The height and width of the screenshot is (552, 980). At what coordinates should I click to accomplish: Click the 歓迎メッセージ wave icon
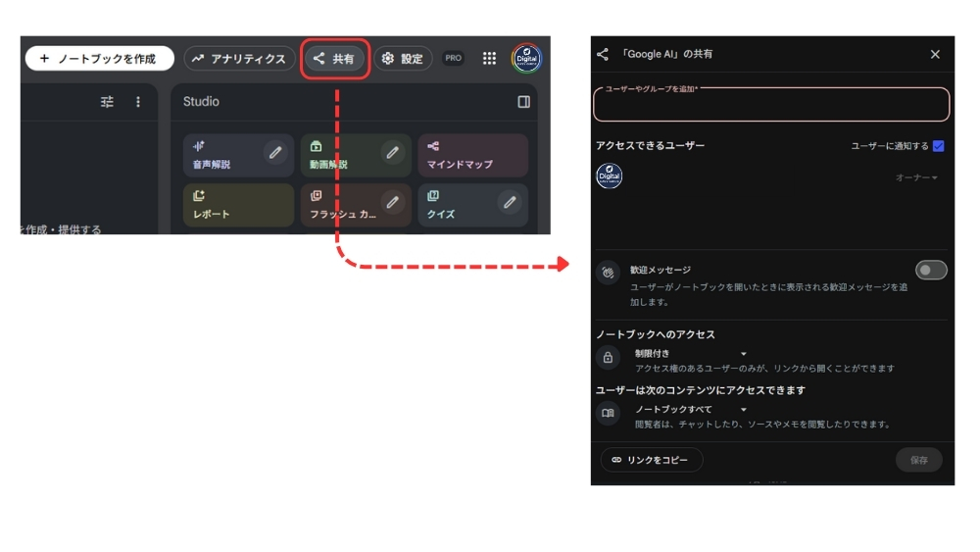pyautogui.click(x=608, y=273)
